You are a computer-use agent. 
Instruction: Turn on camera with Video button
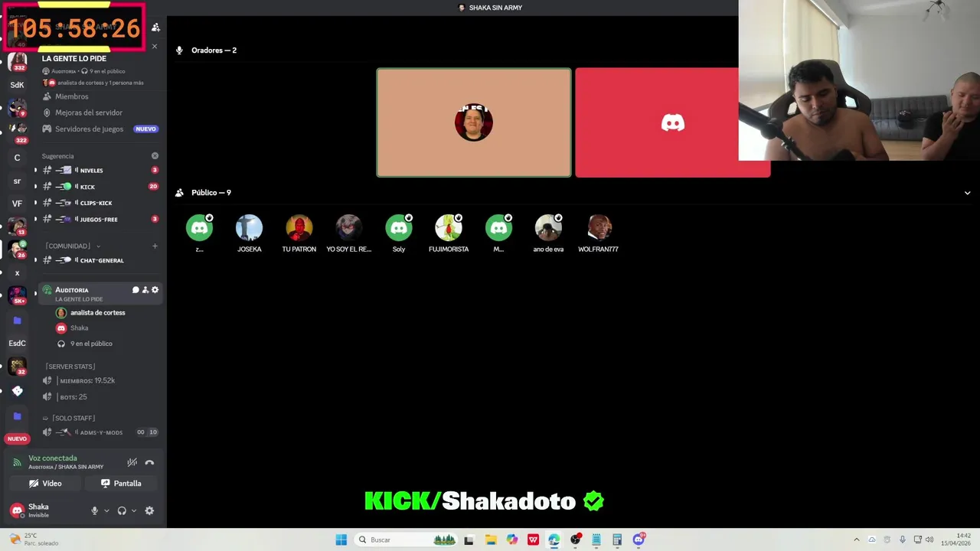click(x=45, y=484)
